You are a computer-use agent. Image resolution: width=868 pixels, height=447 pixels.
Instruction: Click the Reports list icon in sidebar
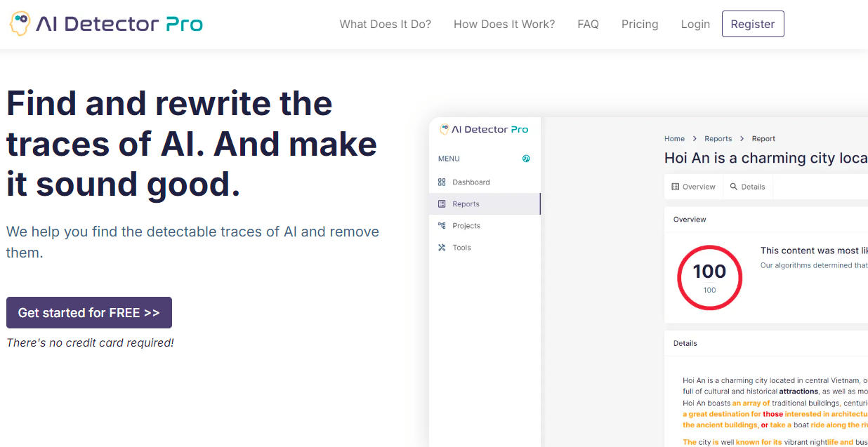coord(442,204)
